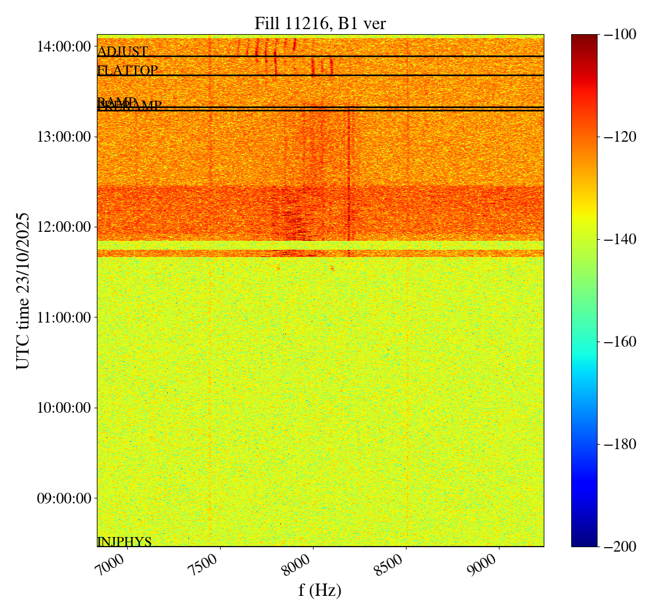Click the dark blue bottom of colorbar
This screenshot has height=616, width=672.
[584, 542]
